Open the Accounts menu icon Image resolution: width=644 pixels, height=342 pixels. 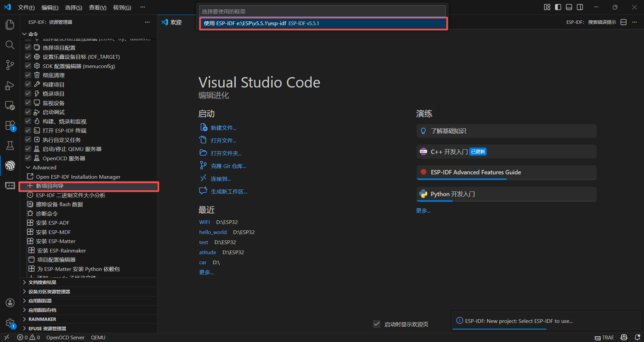[10, 303]
